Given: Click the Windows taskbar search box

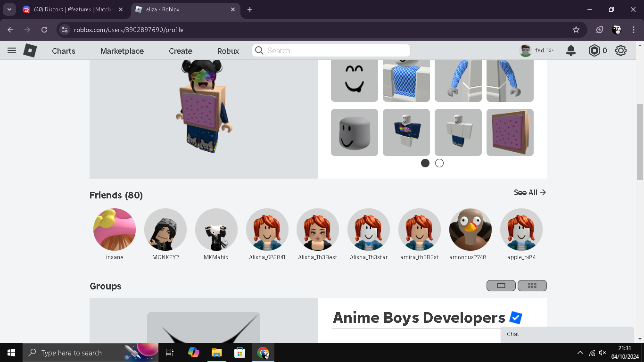Looking at the screenshot, I should (91, 353).
